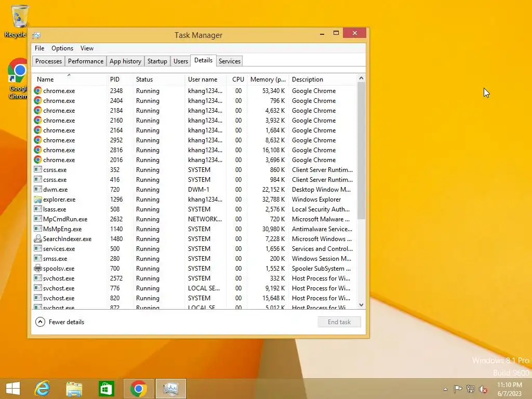The width and height of the screenshot is (532, 399).
Task: Switch to the Performance tab
Action: pos(86,61)
